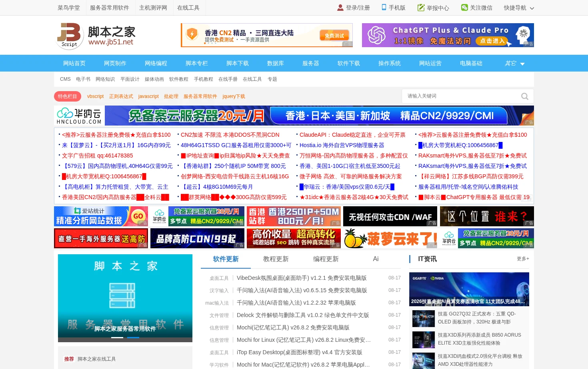Click the vbscript tag link
Screen dimensions: 588x369
[95, 96]
